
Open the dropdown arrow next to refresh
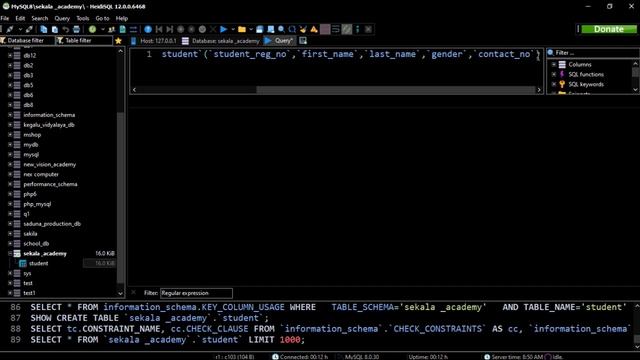point(102,29)
